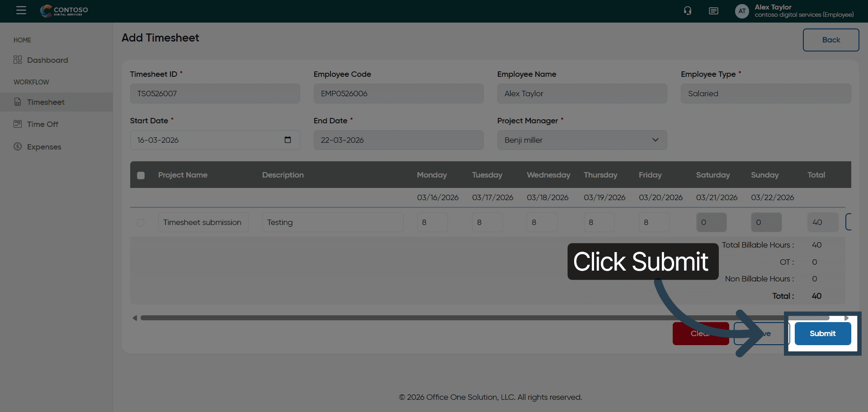Go to Time Off in sidebar
The image size is (868, 412).
pos(42,124)
